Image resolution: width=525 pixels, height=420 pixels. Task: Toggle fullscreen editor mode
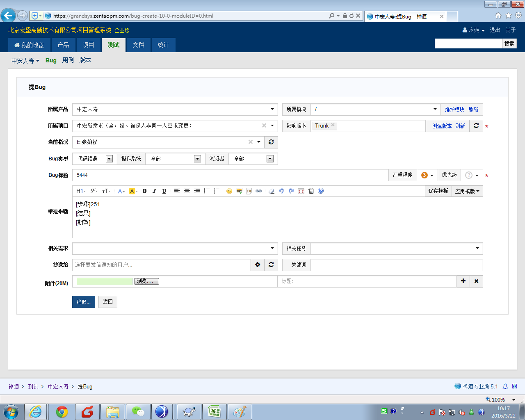(301, 191)
